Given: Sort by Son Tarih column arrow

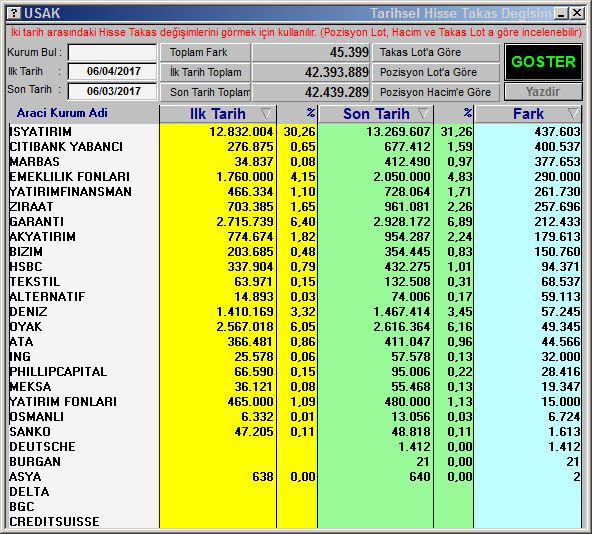Looking at the screenshot, I should pyautogui.click(x=424, y=113).
